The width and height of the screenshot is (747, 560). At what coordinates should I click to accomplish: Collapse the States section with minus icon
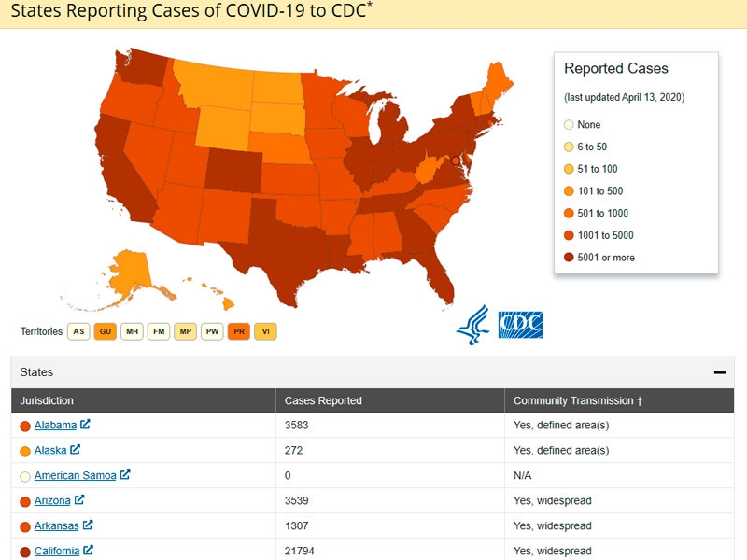(x=720, y=372)
